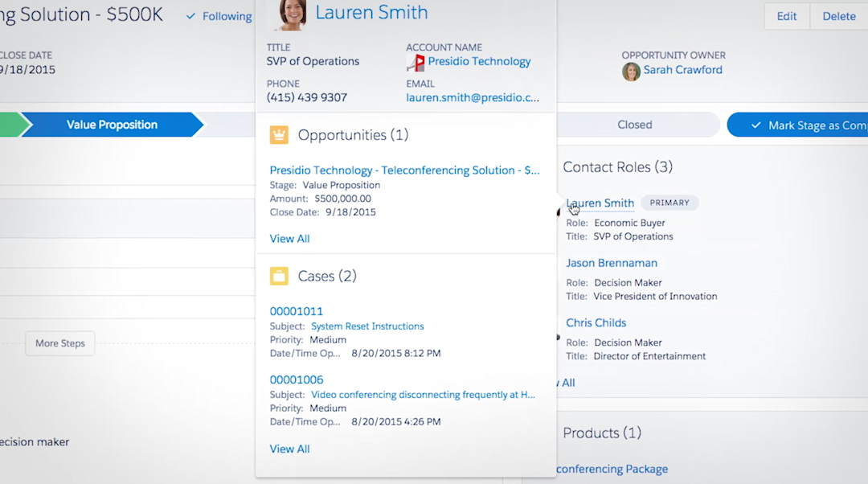Click the 9/18/2015 close date in popup
Screen dimensions: 868x484
350,212
